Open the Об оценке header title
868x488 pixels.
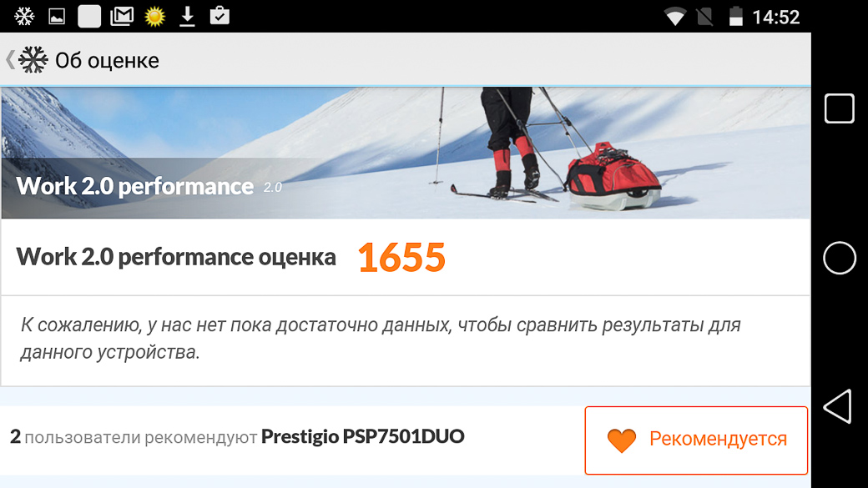(107, 60)
